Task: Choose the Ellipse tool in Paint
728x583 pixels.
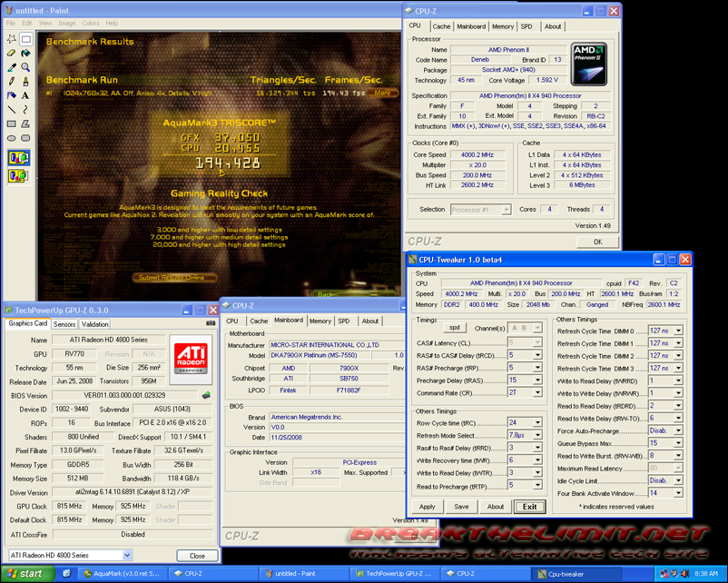Action: point(12,138)
